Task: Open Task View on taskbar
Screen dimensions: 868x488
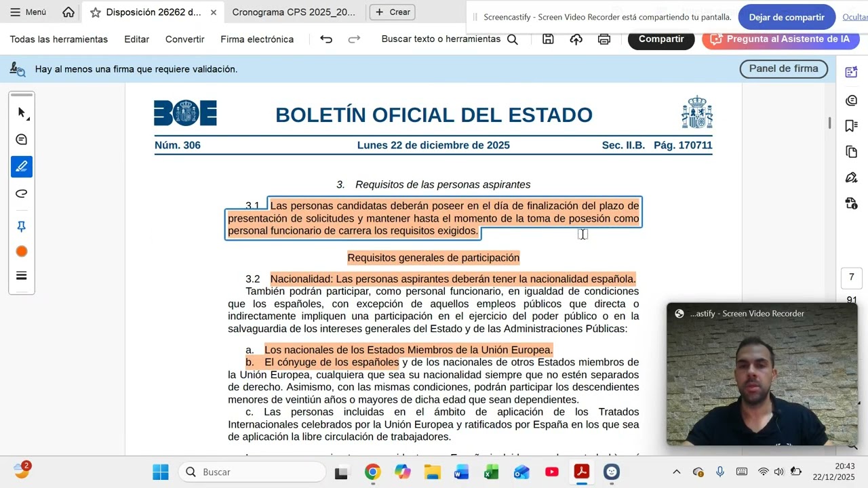Action: pyautogui.click(x=341, y=472)
